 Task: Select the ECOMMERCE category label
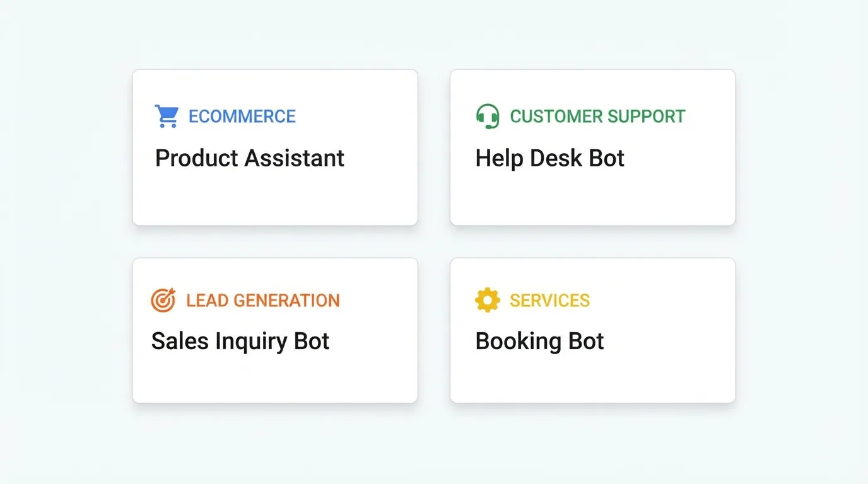[x=242, y=117]
